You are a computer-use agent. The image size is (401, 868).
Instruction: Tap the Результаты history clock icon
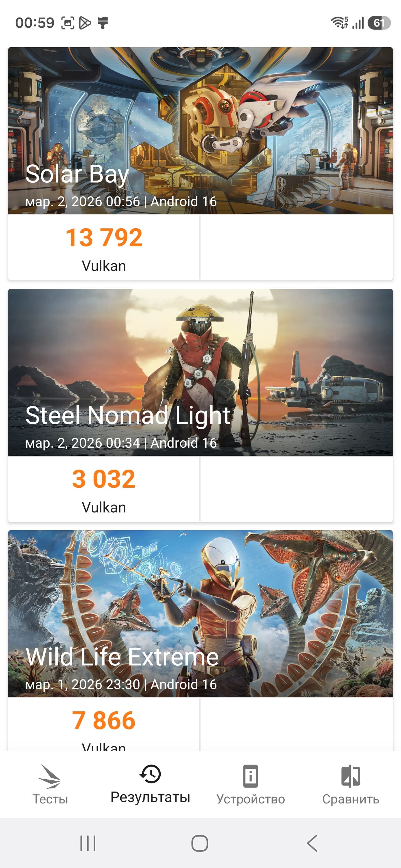coord(150,774)
